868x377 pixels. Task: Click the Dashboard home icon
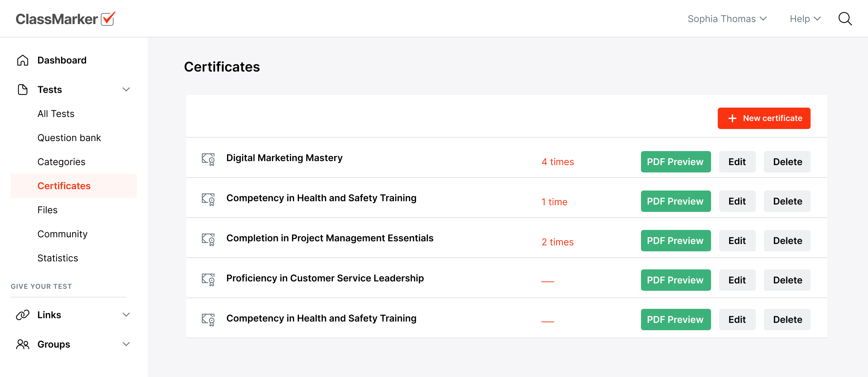tap(23, 60)
